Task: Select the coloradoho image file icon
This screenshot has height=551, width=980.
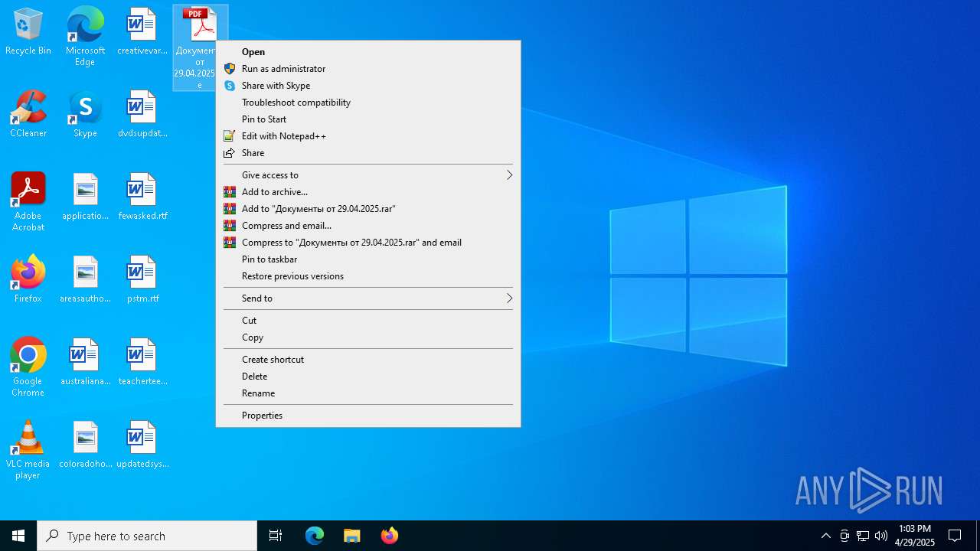Action: pyautogui.click(x=85, y=445)
